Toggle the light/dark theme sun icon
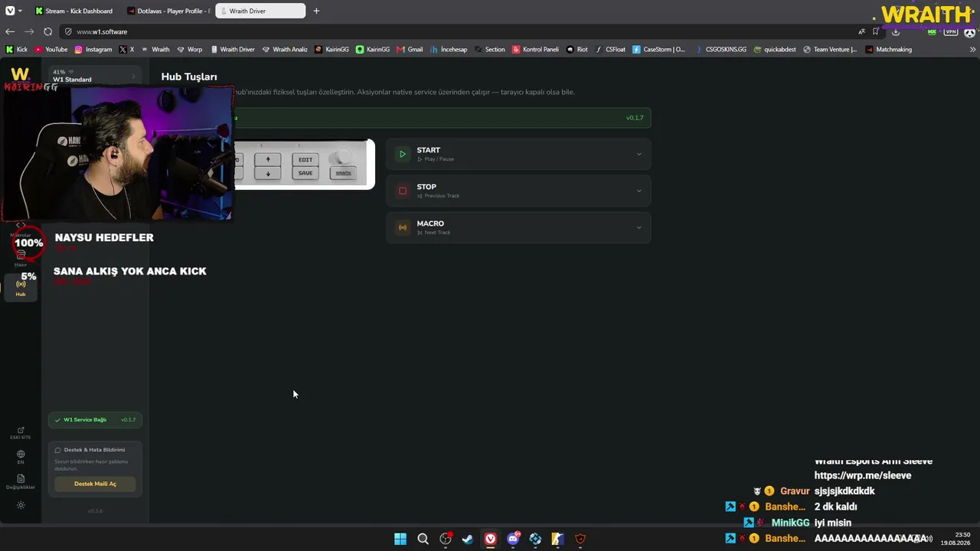The width and height of the screenshot is (980, 551). [21, 505]
